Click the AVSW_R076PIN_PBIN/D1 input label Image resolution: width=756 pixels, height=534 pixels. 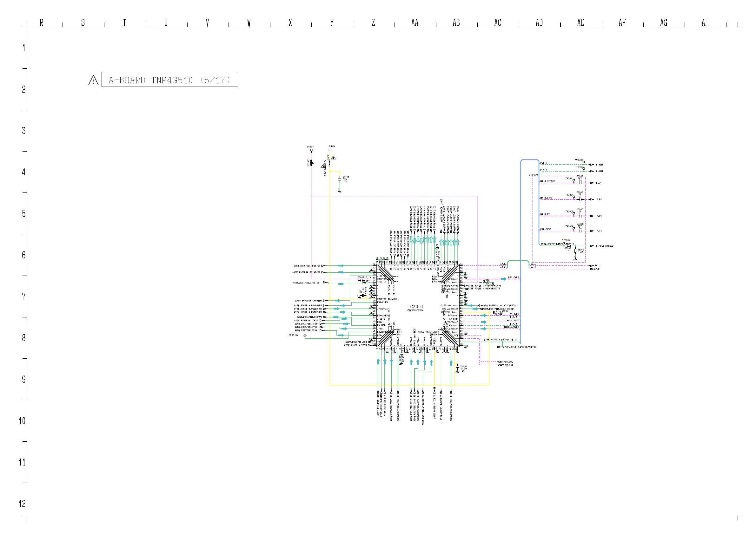click(307, 266)
